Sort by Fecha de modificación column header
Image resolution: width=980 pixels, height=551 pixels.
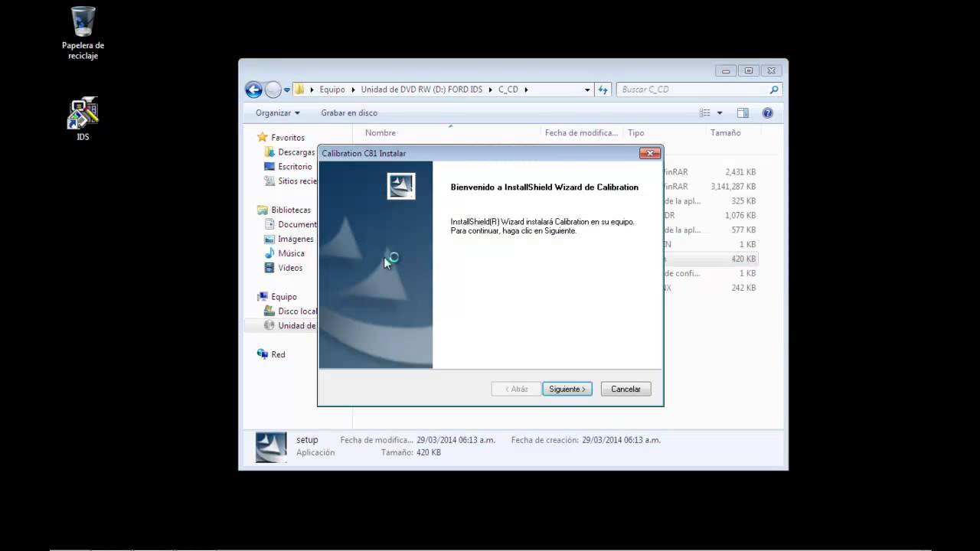pos(581,132)
